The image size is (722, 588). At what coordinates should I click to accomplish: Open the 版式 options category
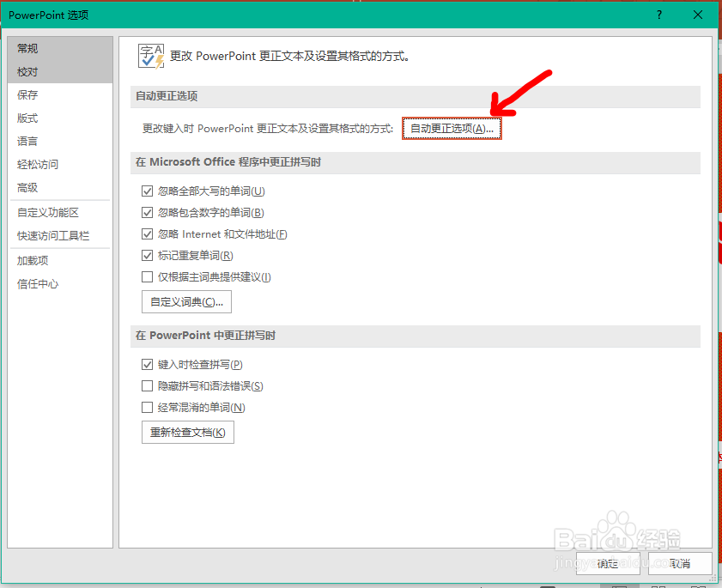pos(60,118)
